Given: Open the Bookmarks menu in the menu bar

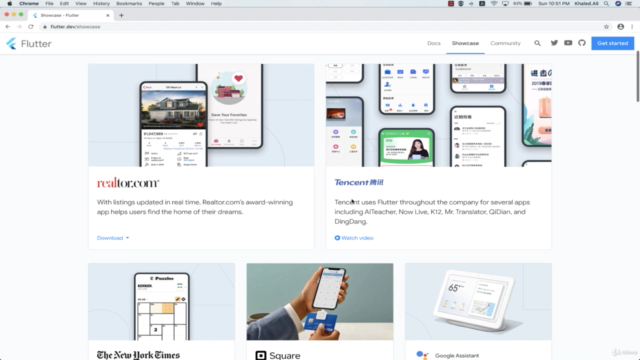Looking at the screenshot, I should pos(129,4).
